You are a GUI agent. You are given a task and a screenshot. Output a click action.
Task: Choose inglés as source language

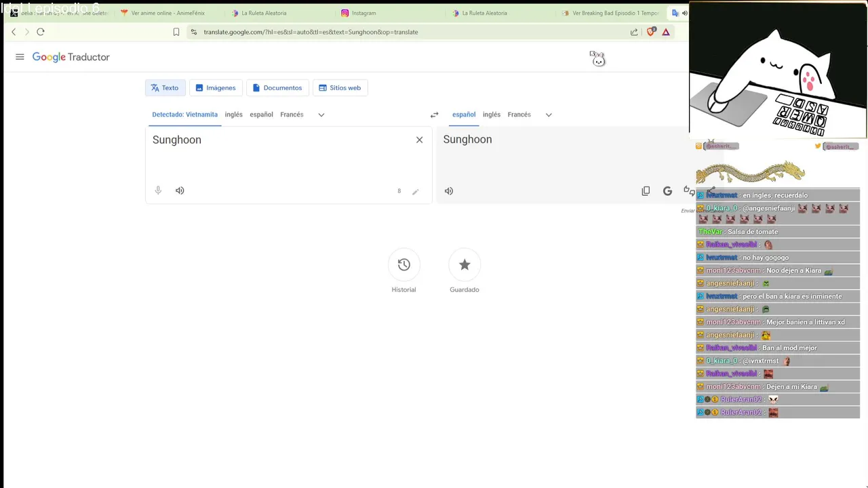click(234, 115)
